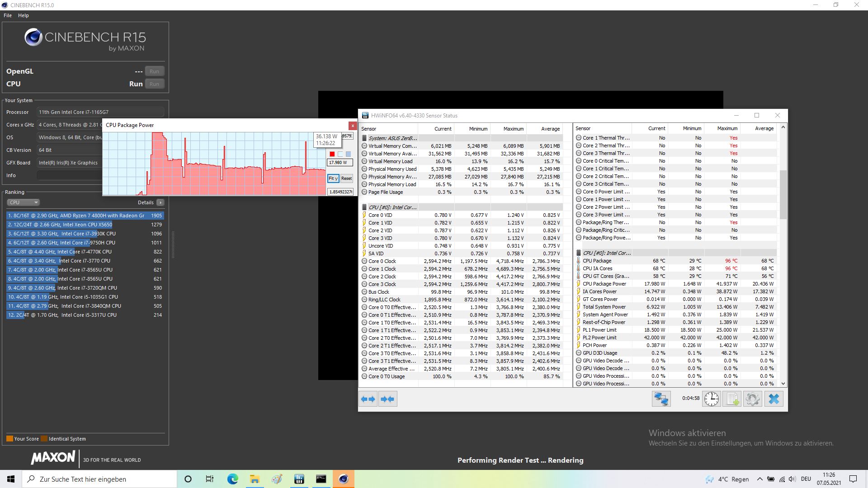This screenshot has height=488, width=868.
Task: Click the red graph color swatch
Action: point(332,154)
